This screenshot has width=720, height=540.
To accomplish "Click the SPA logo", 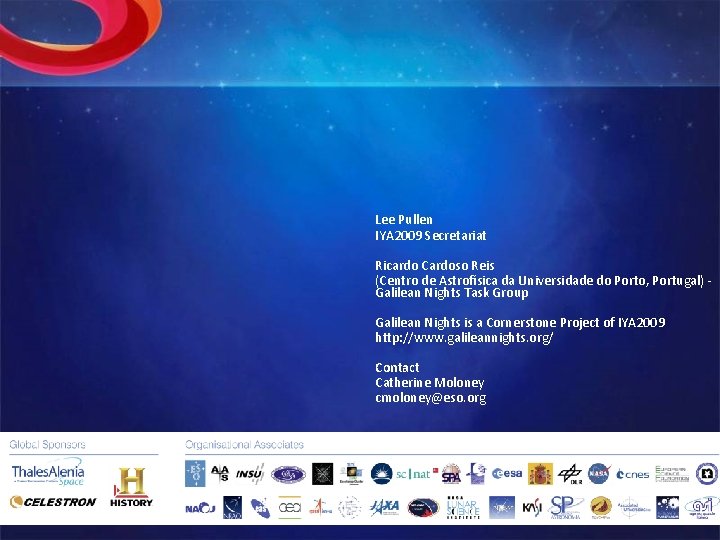I will click(x=451, y=474).
